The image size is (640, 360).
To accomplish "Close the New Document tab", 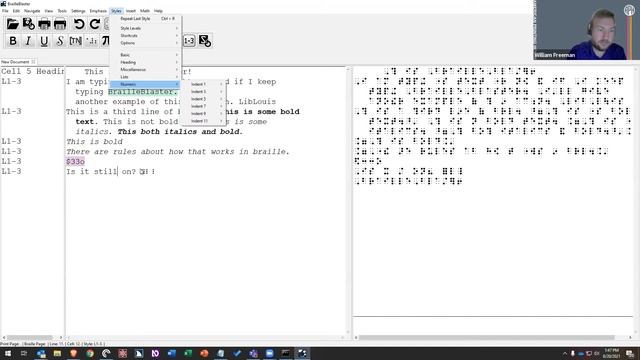I will [33, 62].
